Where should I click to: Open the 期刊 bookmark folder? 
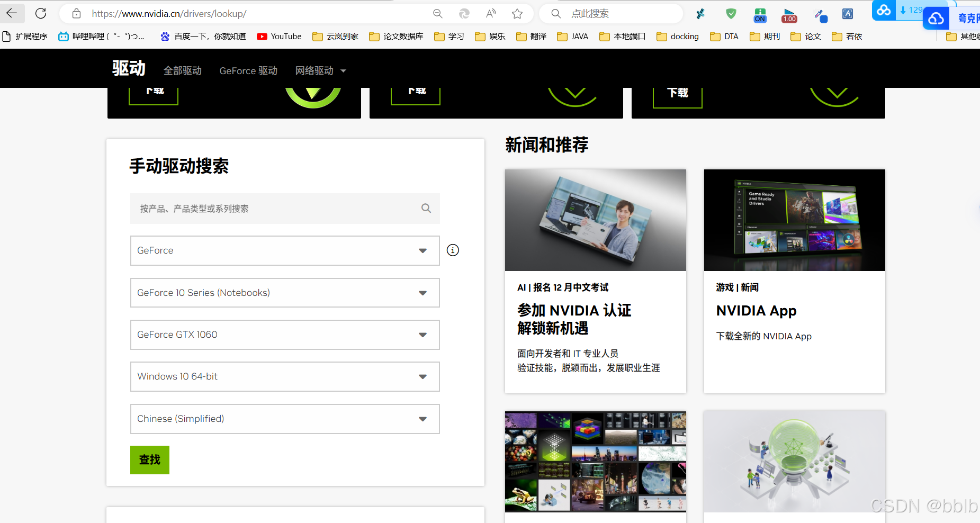click(765, 37)
